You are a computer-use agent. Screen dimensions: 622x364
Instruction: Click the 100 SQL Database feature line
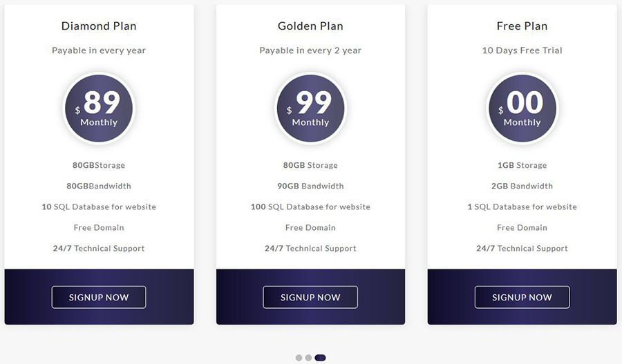tap(310, 207)
